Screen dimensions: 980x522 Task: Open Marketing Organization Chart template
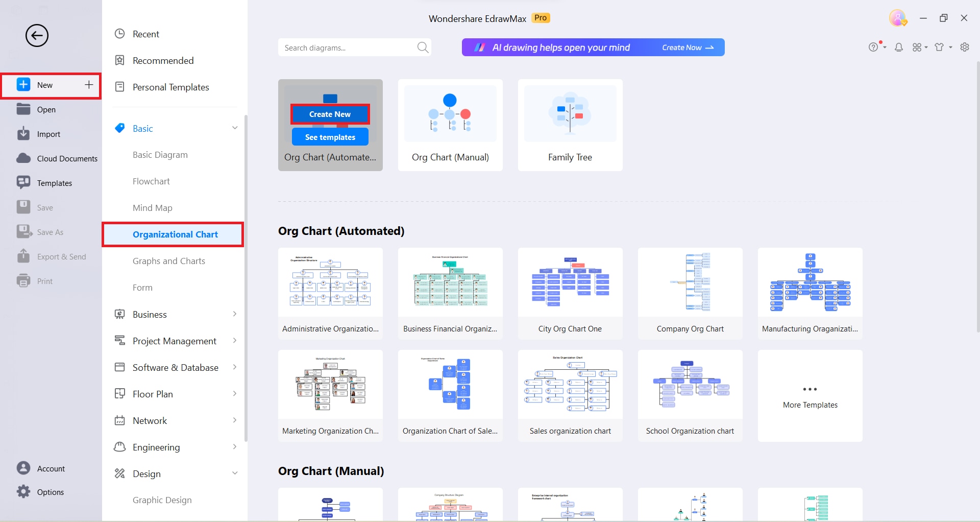pyautogui.click(x=330, y=396)
